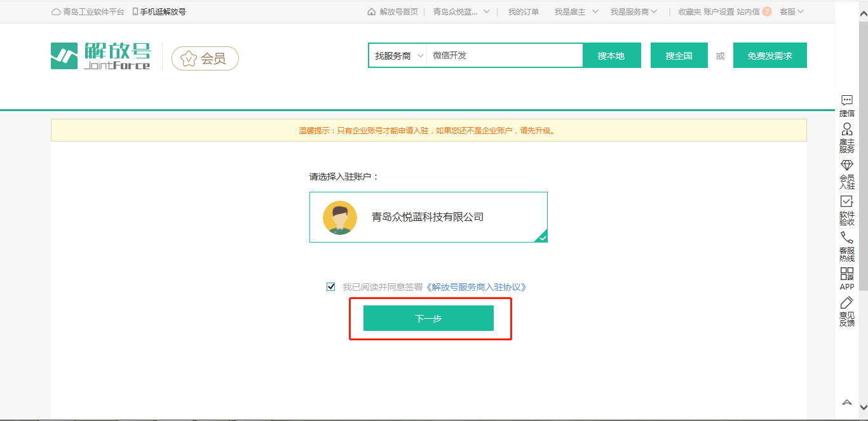Open 意见反馈 pencil icon

tap(846, 303)
